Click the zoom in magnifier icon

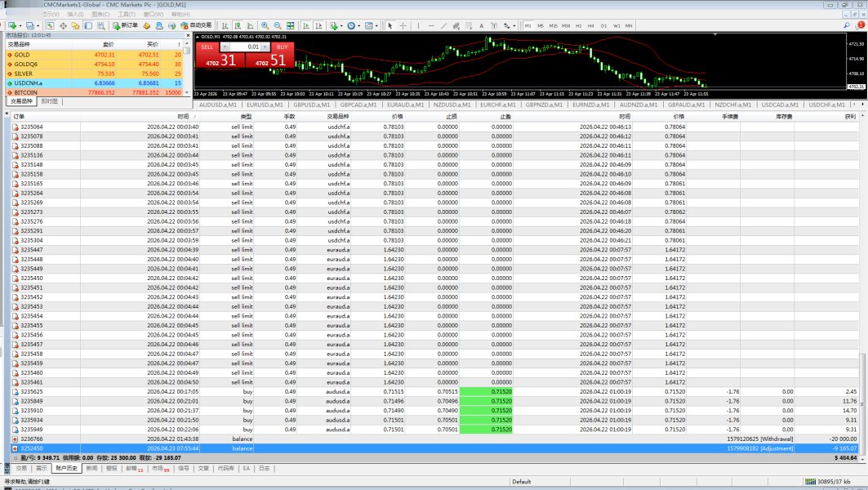tap(265, 25)
